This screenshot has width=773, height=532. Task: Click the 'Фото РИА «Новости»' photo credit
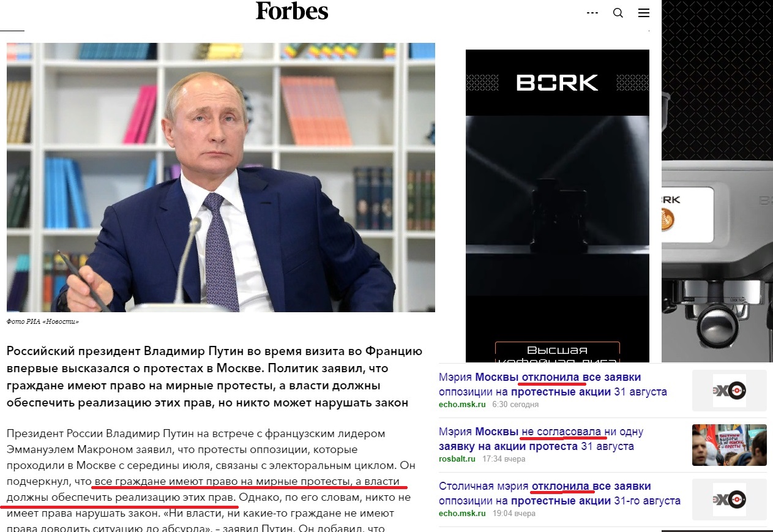point(43,321)
